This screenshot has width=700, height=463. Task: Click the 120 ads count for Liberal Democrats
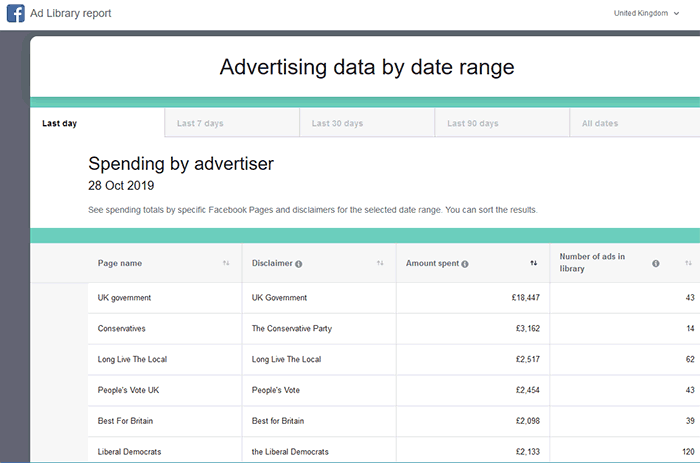pyautogui.click(x=688, y=452)
